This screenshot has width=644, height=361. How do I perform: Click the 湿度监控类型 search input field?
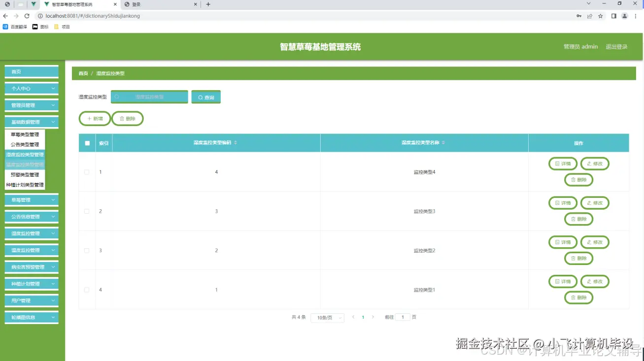tap(149, 97)
